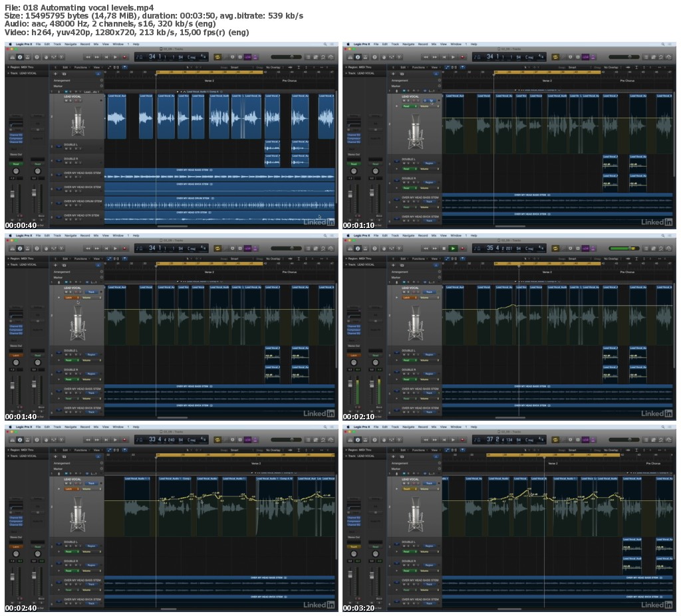This screenshot has width=681, height=616.
Task: Click Go to Beginning in 00:01:40 frame transport
Action: coord(106,249)
